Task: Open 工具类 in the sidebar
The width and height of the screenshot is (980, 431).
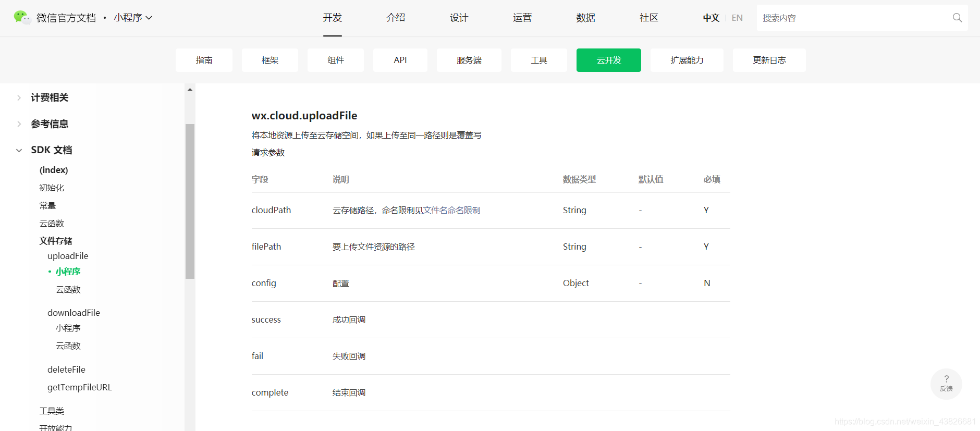Action: [x=52, y=411]
